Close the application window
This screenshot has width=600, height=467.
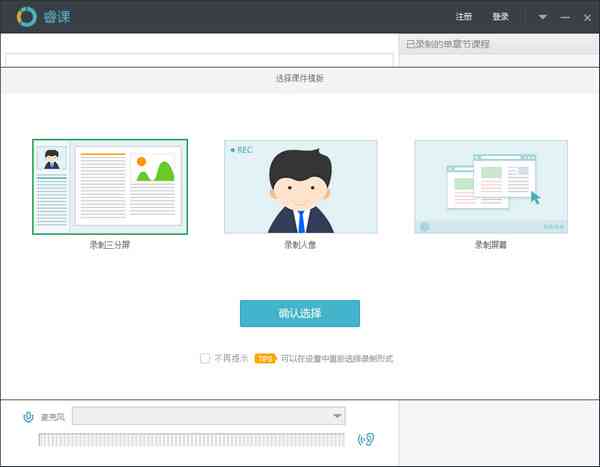(587, 18)
